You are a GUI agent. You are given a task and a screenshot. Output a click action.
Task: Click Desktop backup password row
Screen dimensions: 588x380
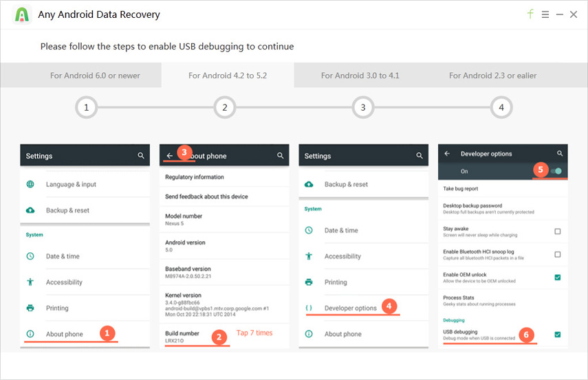503,209
